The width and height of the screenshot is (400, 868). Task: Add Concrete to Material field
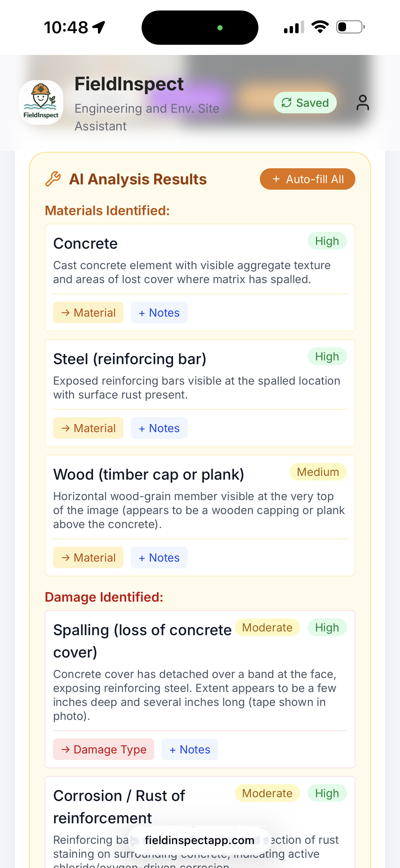88,313
